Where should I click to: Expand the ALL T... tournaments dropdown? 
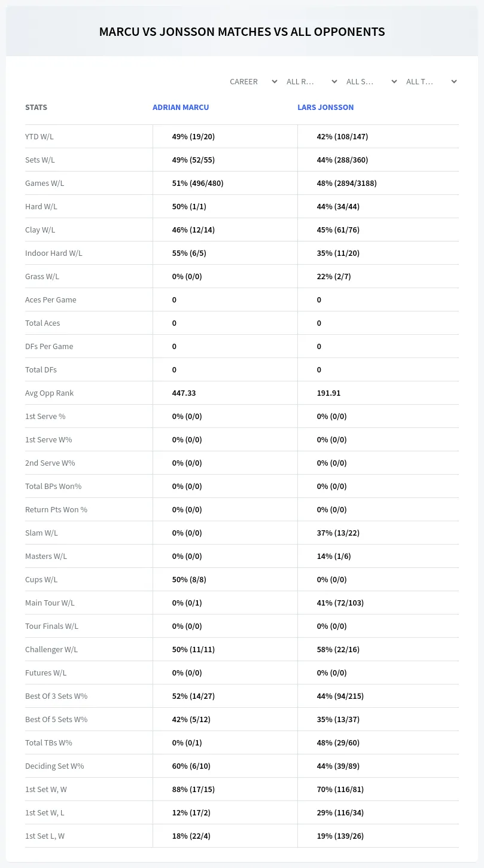(431, 81)
